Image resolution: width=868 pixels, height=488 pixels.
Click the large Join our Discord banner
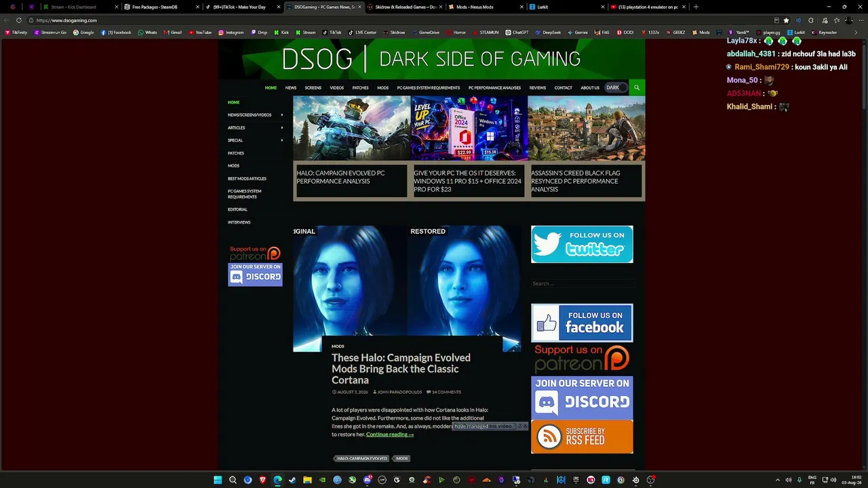[x=582, y=397]
